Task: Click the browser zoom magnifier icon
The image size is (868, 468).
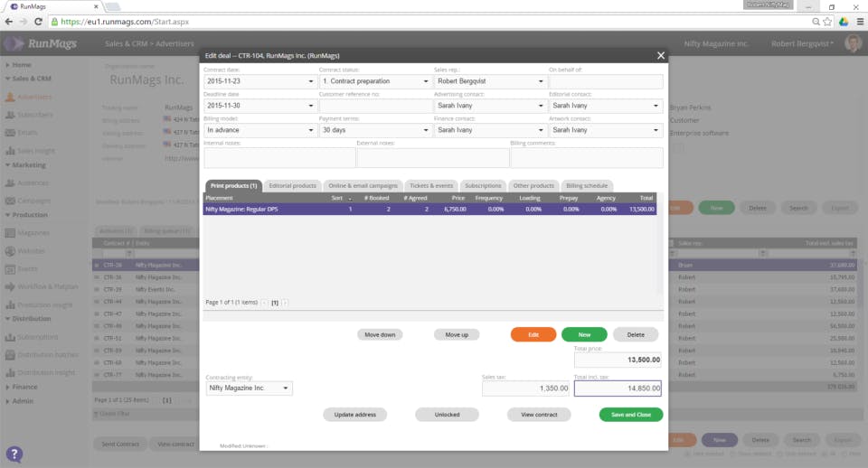Action: [x=816, y=22]
